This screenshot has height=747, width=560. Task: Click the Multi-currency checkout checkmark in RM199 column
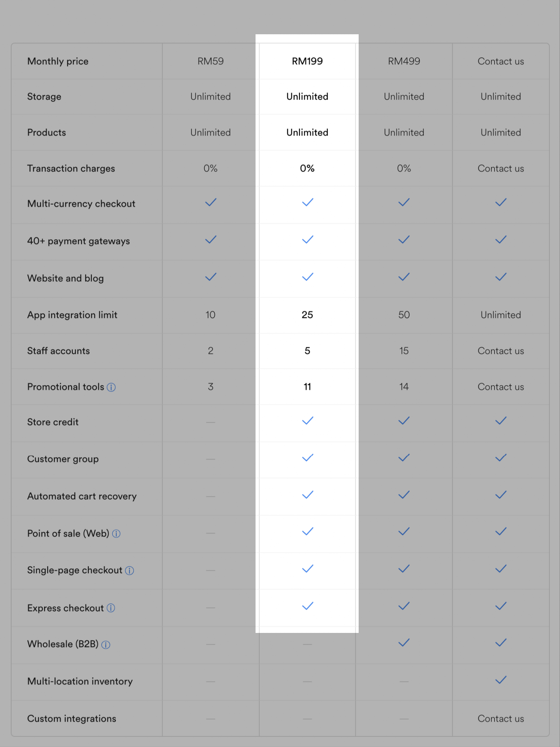coord(307,203)
